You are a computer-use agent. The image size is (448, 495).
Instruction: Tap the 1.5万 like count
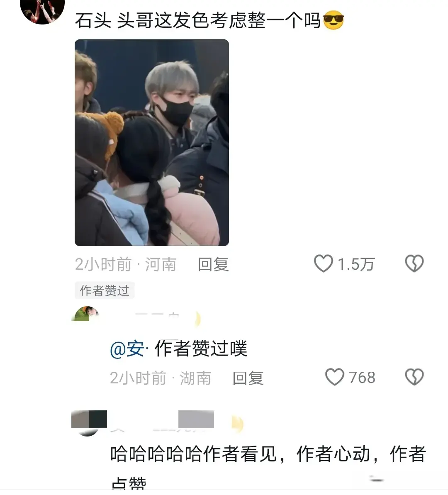(x=356, y=264)
